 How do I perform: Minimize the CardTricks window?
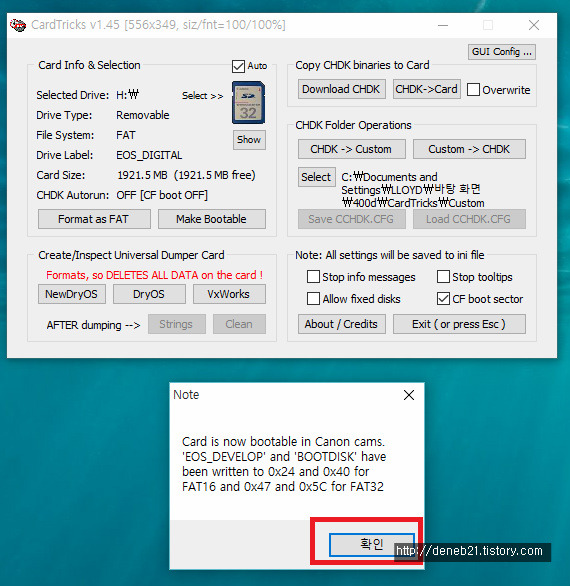coord(443,25)
